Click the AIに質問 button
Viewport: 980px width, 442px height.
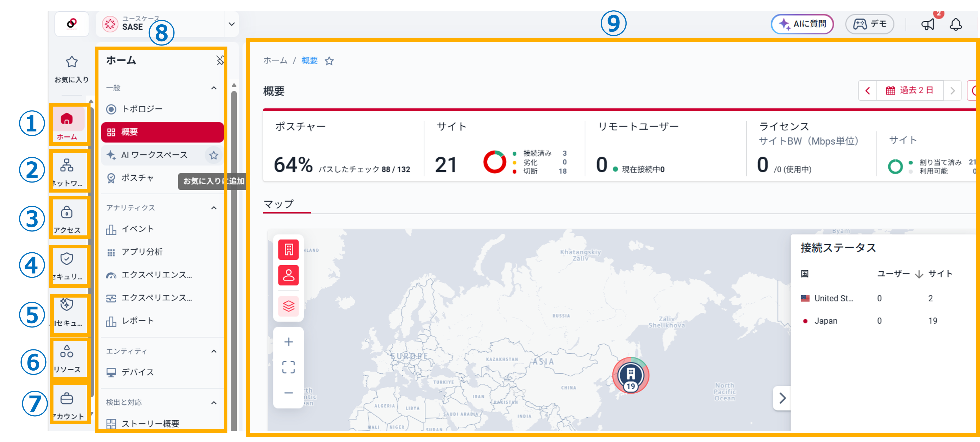(x=802, y=24)
